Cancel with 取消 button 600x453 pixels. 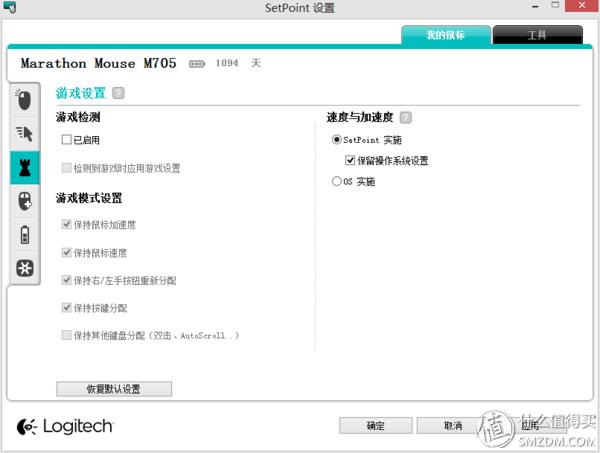tap(453, 425)
